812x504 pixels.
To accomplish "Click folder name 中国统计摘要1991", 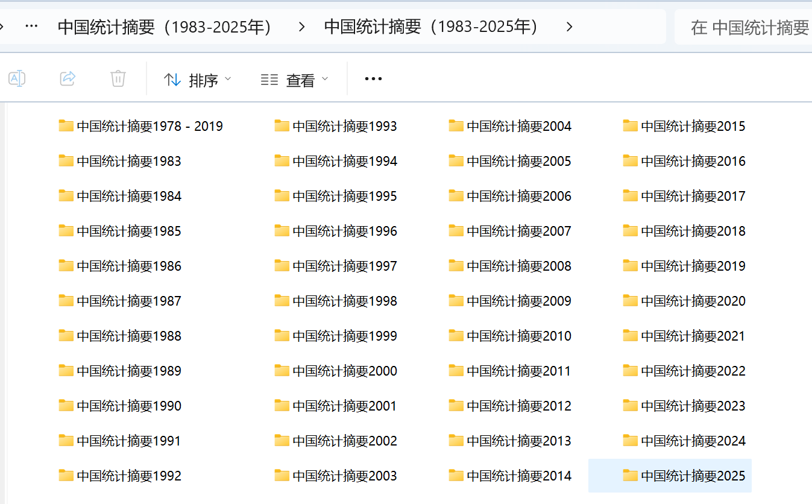I will [x=129, y=441].
